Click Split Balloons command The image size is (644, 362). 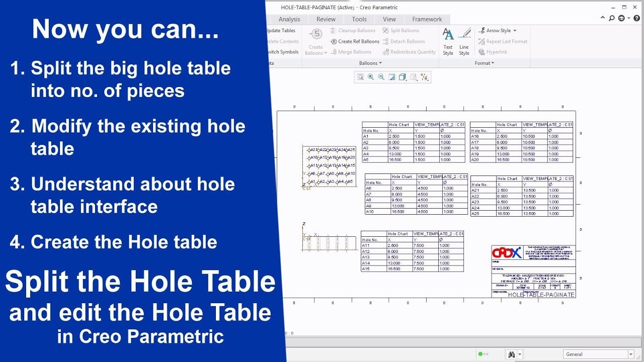400,31
